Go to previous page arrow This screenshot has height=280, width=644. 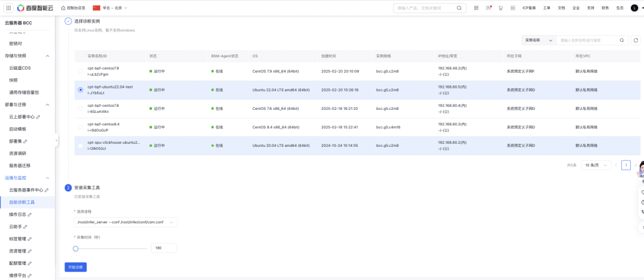click(616, 165)
